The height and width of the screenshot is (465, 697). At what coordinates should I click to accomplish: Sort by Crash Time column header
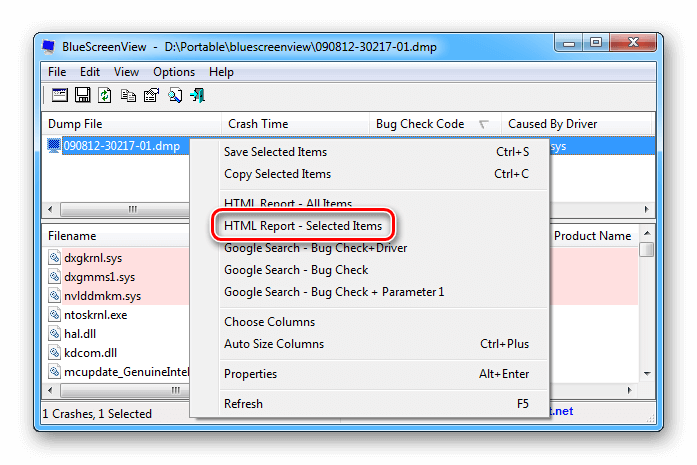[x=296, y=124]
